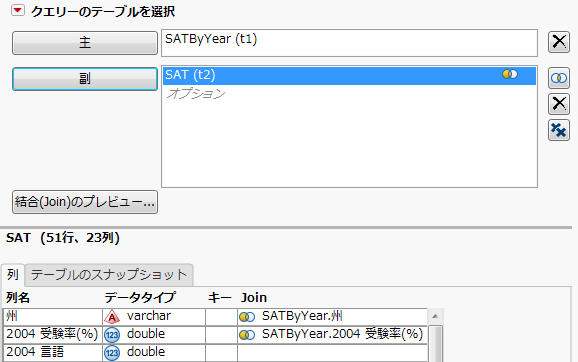Viewport: 578px width, 362px height.
Task: Click the Join column header
Action: click(254, 297)
